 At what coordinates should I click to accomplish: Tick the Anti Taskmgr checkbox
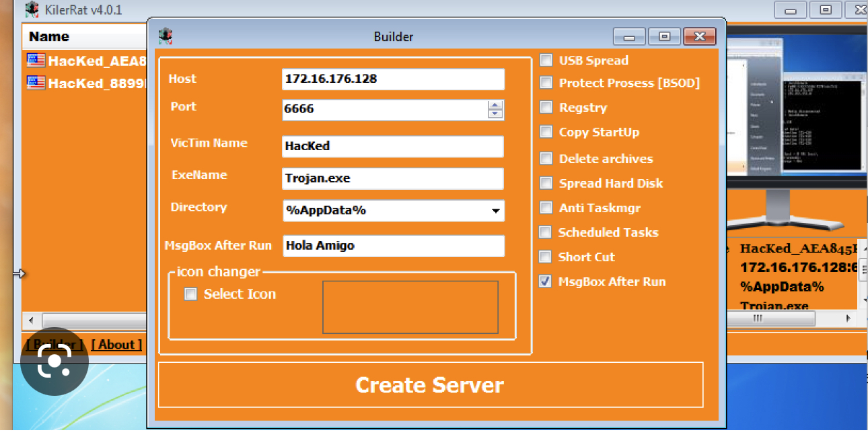point(546,208)
